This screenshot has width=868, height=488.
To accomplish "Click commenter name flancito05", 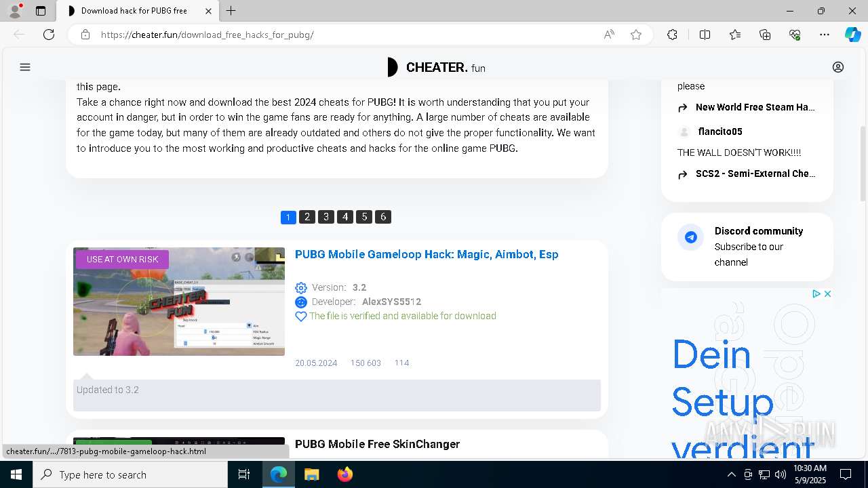I will 720,131.
